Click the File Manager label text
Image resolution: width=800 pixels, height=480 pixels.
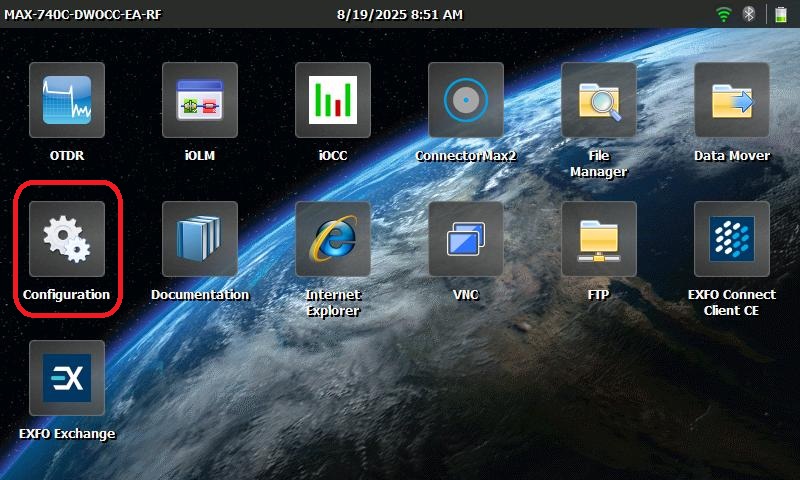tap(599, 164)
